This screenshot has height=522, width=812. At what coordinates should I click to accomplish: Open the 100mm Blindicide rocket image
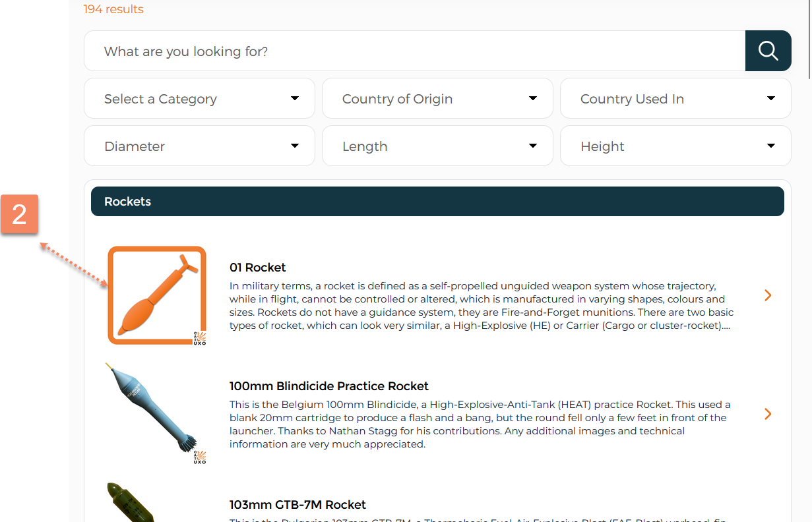point(157,412)
